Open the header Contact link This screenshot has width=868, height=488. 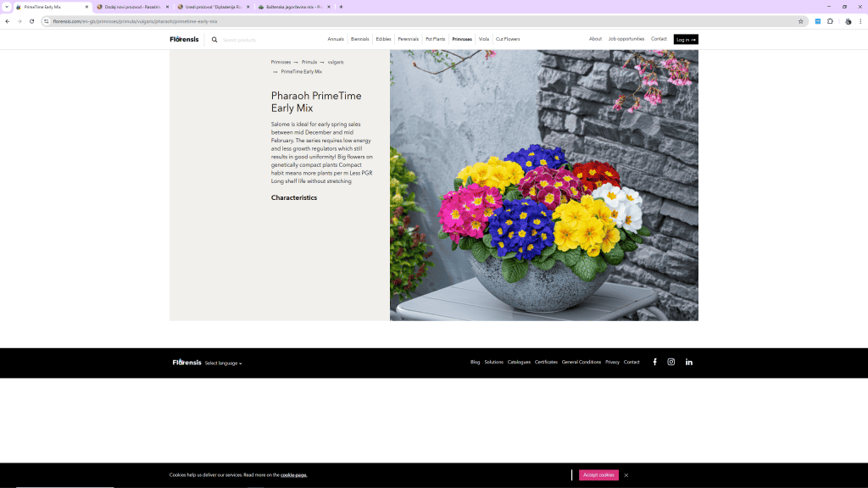pyautogui.click(x=659, y=39)
